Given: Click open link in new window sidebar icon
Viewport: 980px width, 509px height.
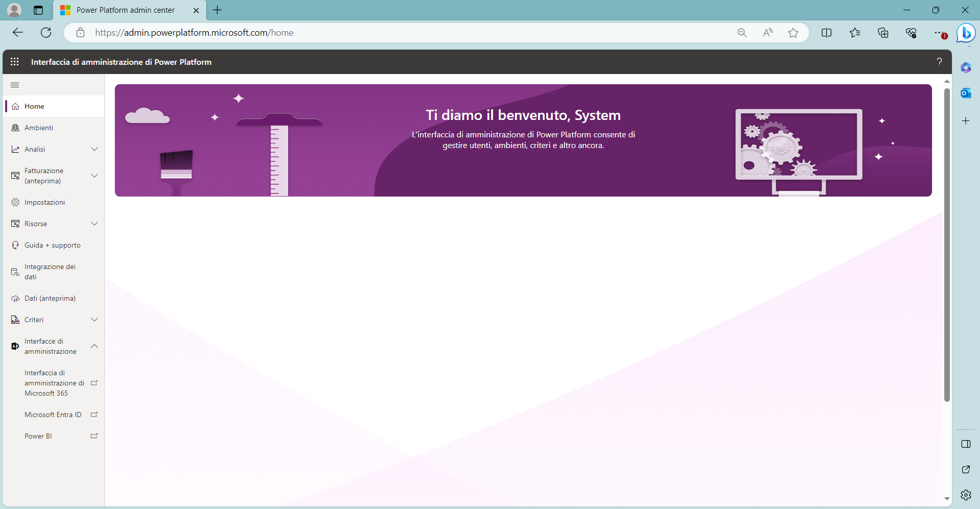Looking at the screenshot, I should (966, 470).
